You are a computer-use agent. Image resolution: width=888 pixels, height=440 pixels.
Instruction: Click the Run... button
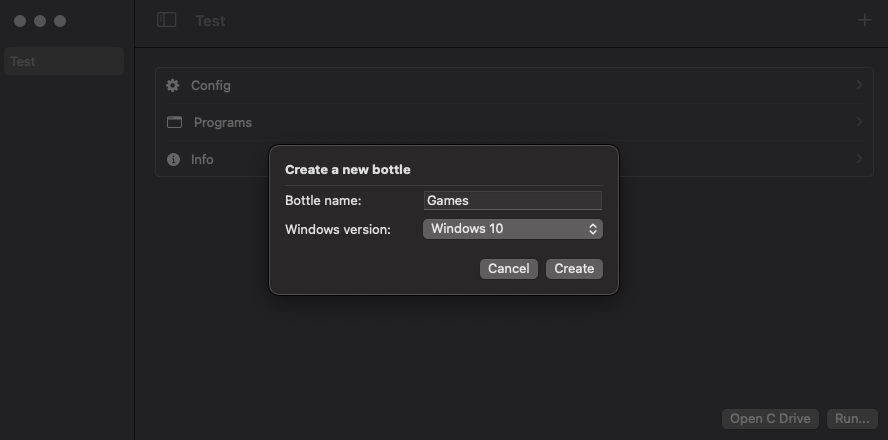click(852, 419)
